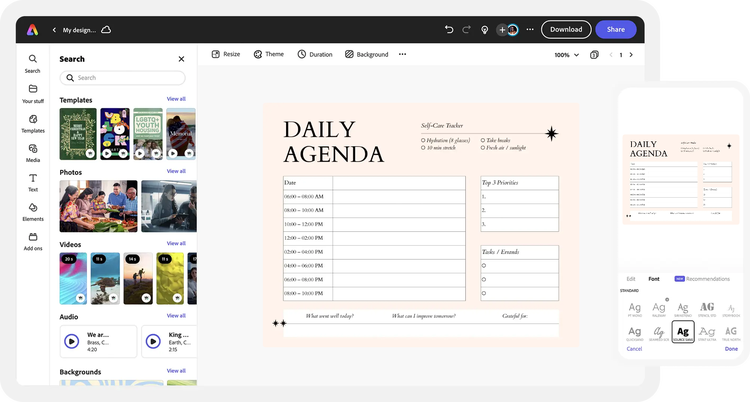Open the lightbulb tips icon

click(x=485, y=30)
